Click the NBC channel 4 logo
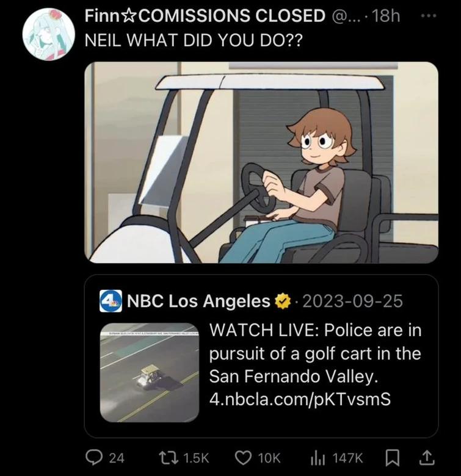This screenshot has width=461, height=476. point(111,301)
